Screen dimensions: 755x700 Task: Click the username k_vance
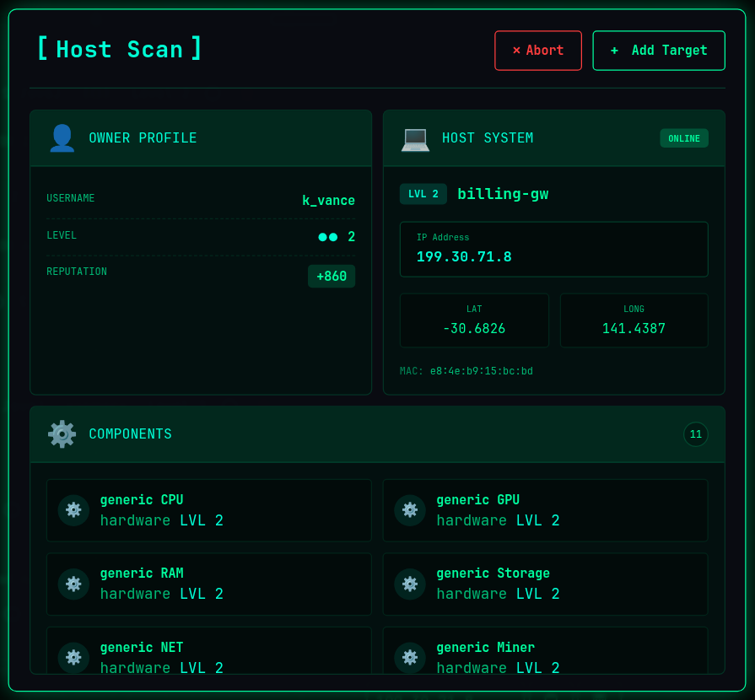(328, 200)
